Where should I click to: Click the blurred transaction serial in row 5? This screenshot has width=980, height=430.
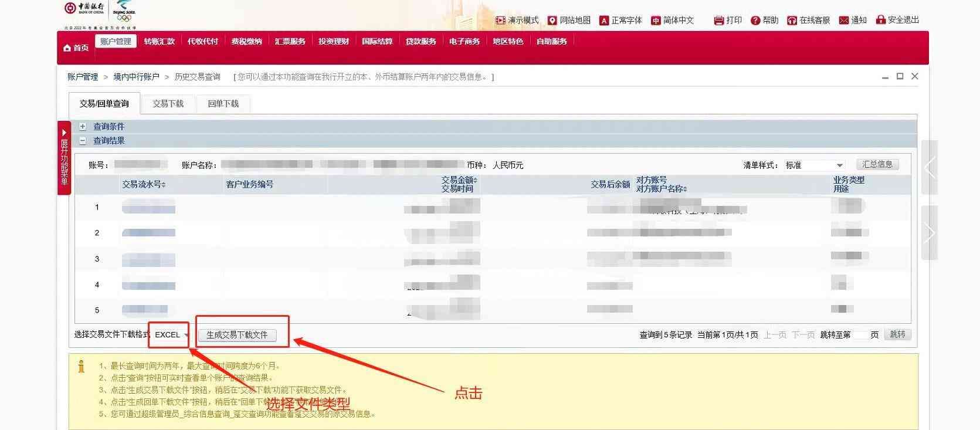pyautogui.click(x=145, y=310)
